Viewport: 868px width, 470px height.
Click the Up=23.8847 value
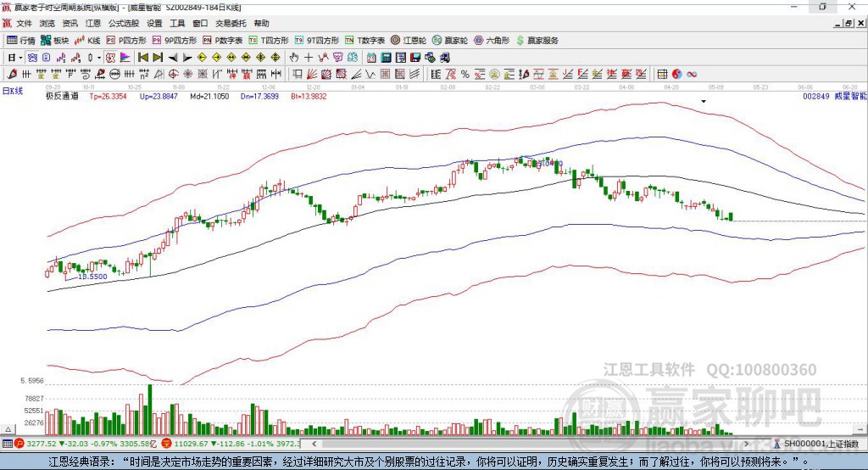coord(159,96)
